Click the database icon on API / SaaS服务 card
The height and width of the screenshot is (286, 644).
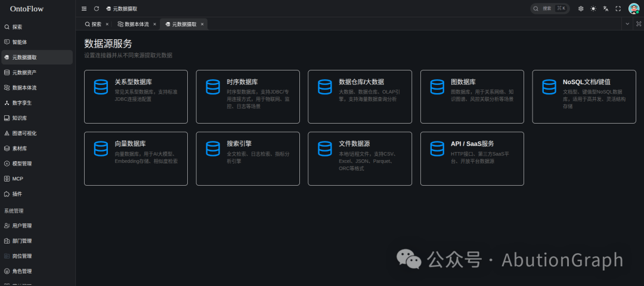437,149
